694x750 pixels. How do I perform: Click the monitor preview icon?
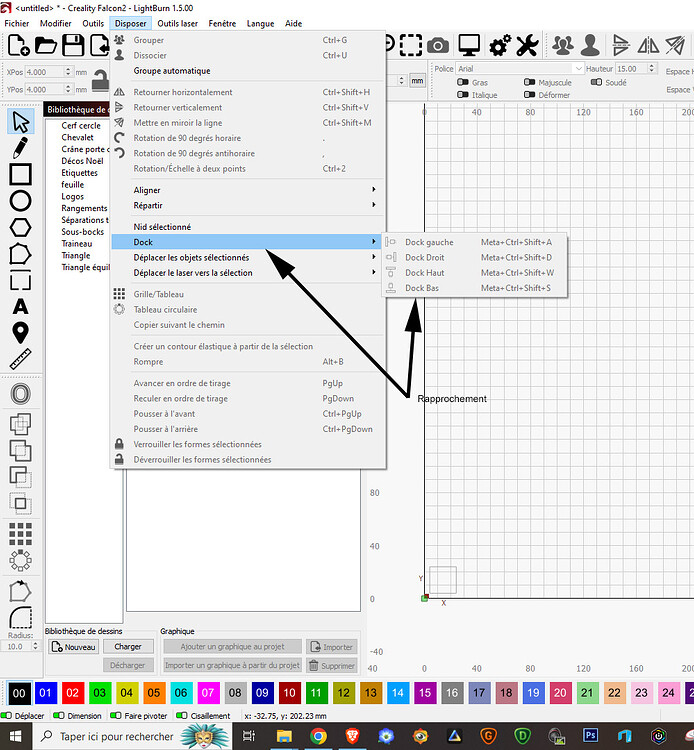point(469,46)
